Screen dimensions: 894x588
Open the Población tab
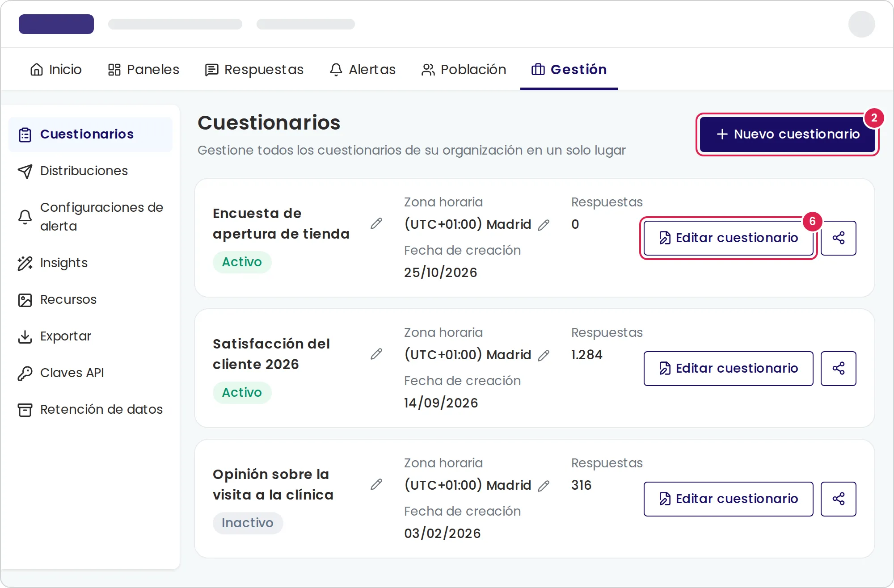coord(464,69)
